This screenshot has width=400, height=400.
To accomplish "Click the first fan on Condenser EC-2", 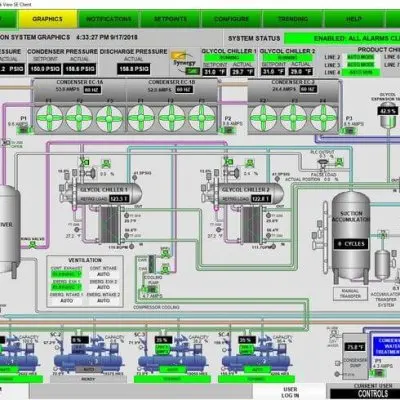I will click(263, 118).
